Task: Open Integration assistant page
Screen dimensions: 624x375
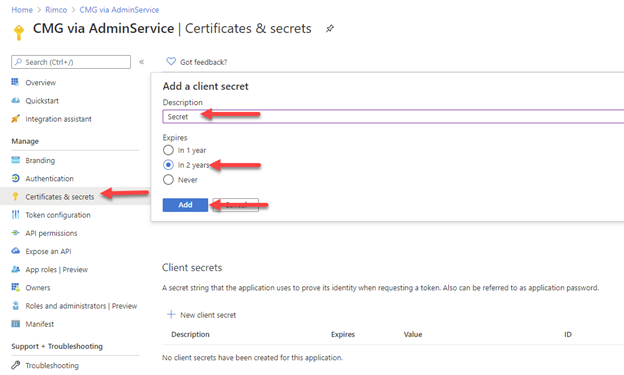Action: coord(58,119)
